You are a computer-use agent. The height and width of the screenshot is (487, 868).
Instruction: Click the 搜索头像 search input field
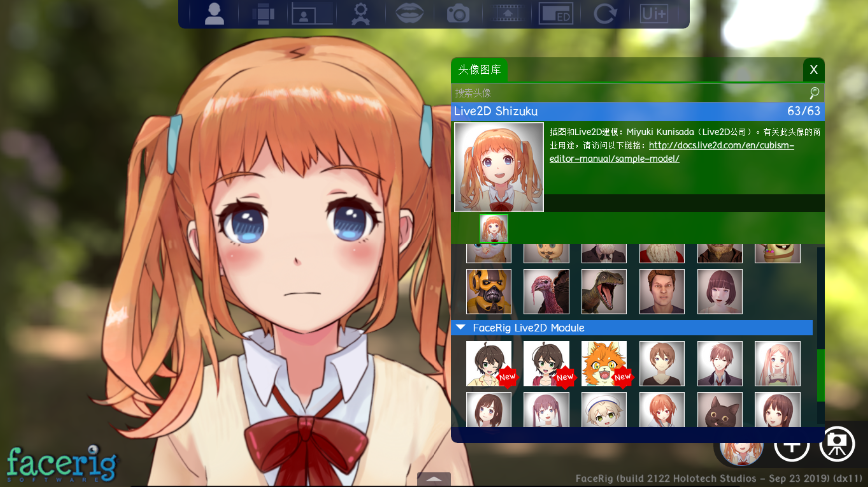(x=629, y=93)
